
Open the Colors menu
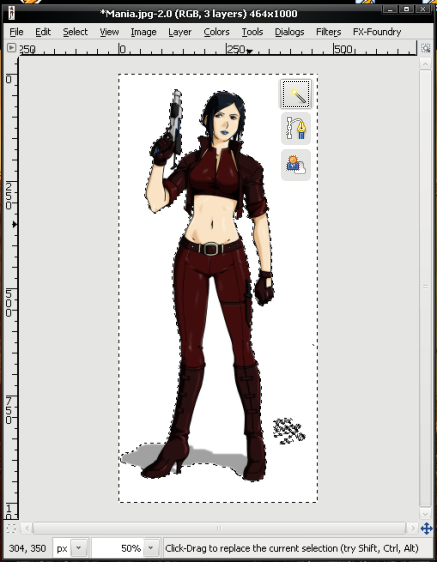[x=217, y=32]
